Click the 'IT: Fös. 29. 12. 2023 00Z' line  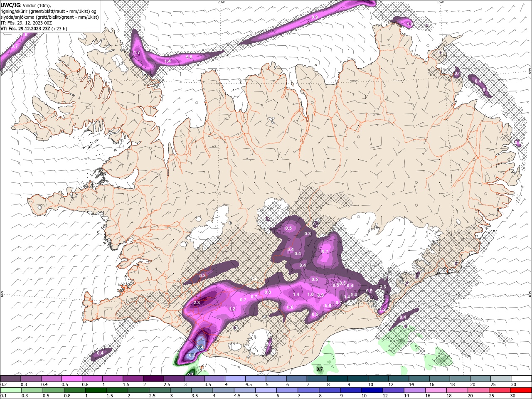point(27,23)
